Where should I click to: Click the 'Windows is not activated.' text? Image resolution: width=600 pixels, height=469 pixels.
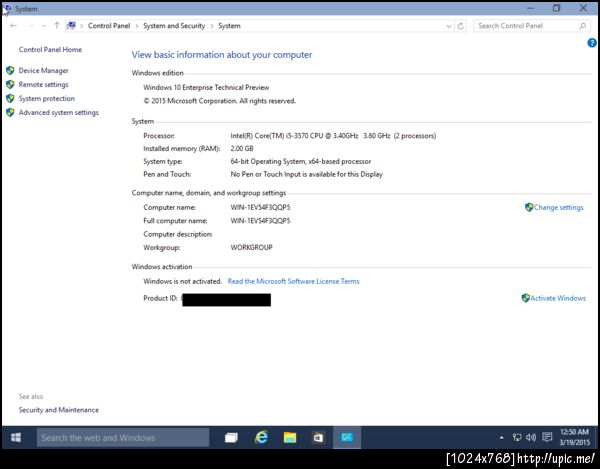[x=183, y=281]
